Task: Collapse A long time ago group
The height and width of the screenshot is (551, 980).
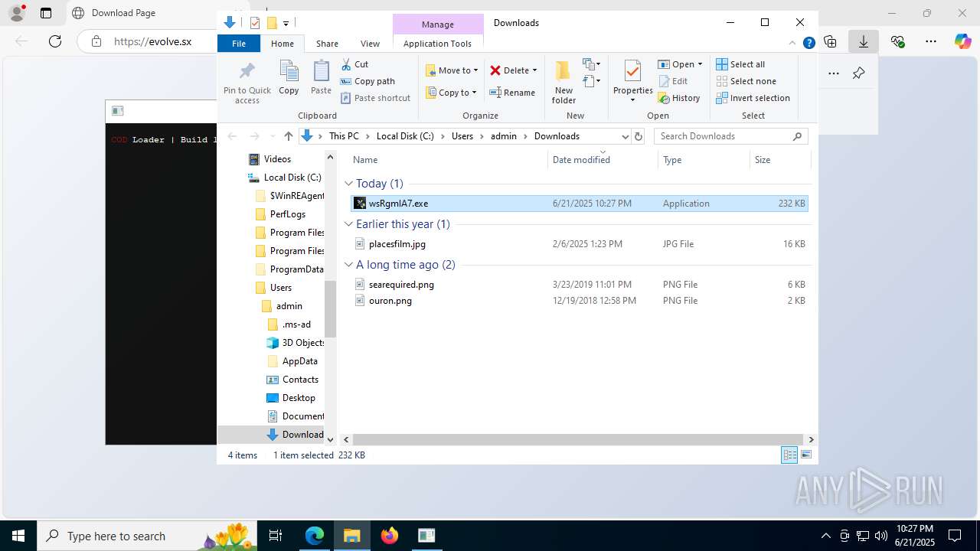Action: (348, 265)
